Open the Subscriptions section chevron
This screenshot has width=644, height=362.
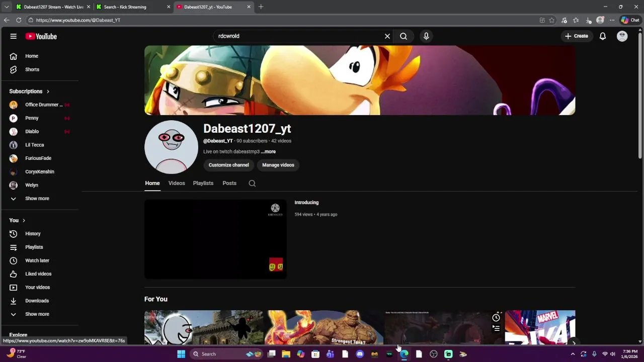click(48, 92)
